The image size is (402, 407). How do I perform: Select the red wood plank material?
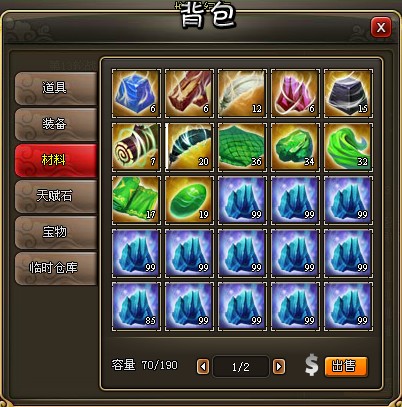[189, 93]
